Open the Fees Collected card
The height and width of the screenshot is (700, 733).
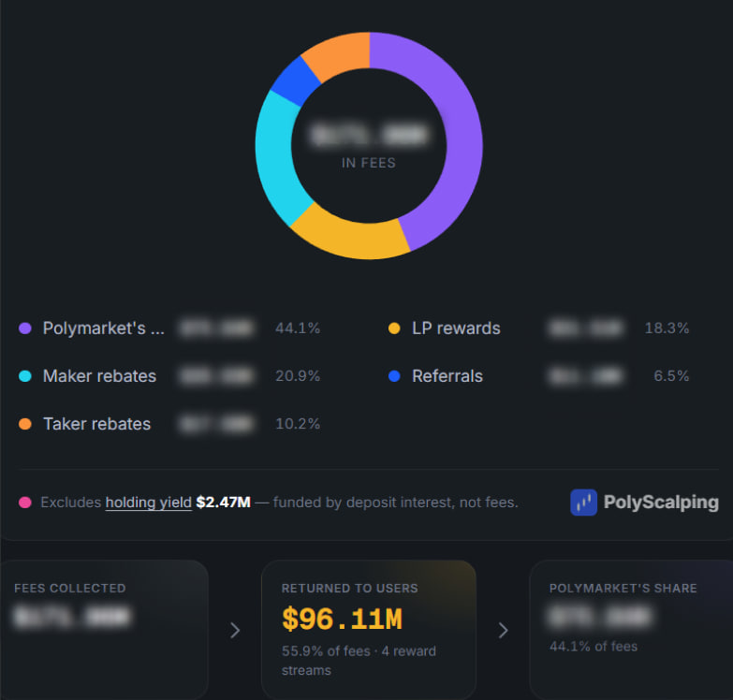[x=104, y=630]
